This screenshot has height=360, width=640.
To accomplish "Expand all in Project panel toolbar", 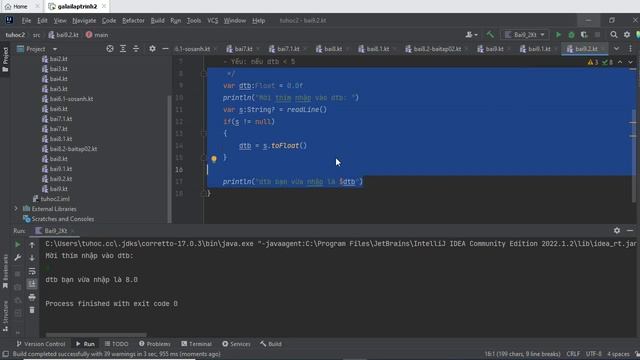I will [x=123, y=49].
